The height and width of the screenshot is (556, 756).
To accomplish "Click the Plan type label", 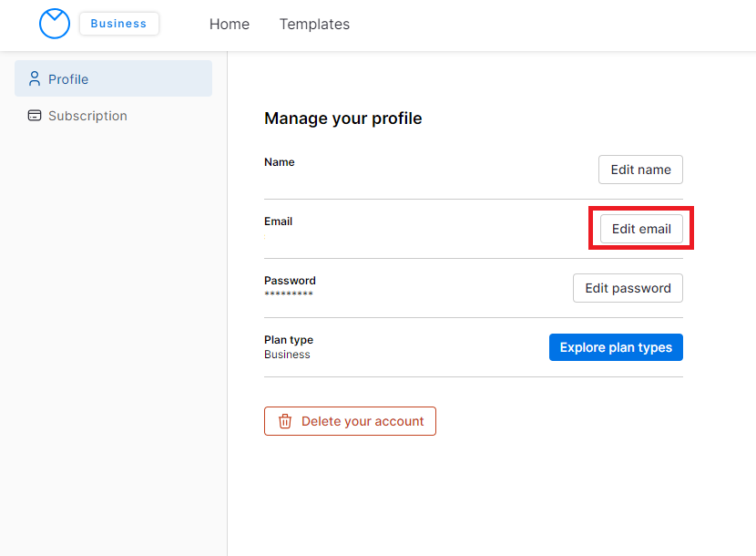I will pos(289,340).
